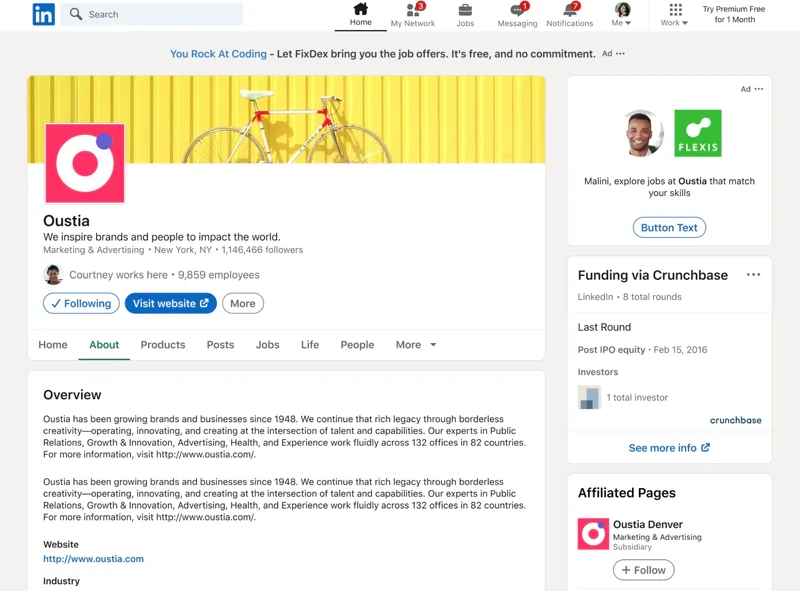Click the Visit website button
This screenshot has height=591, width=800.
click(x=170, y=303)
